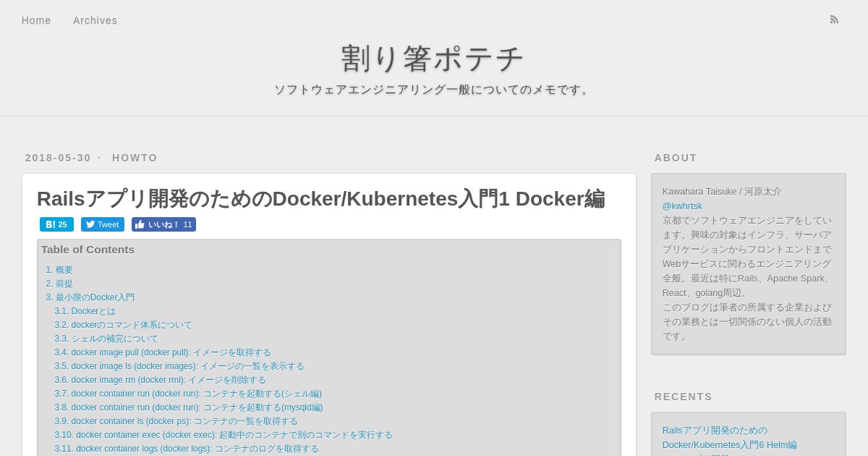This screenshot has width=868, height=456.
Task: Jump to section 3.4. docker image pull
Action: [x=163, y=352]
